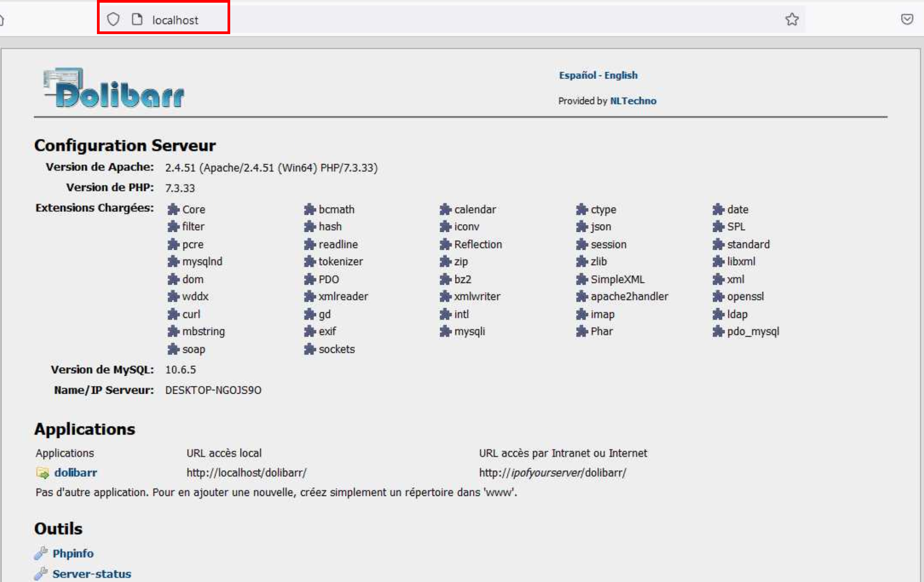Select the http://localhost/dolibarr/ local URL text
The height and width of the screenshot is (582, 924).
click(x=246, y=473)
